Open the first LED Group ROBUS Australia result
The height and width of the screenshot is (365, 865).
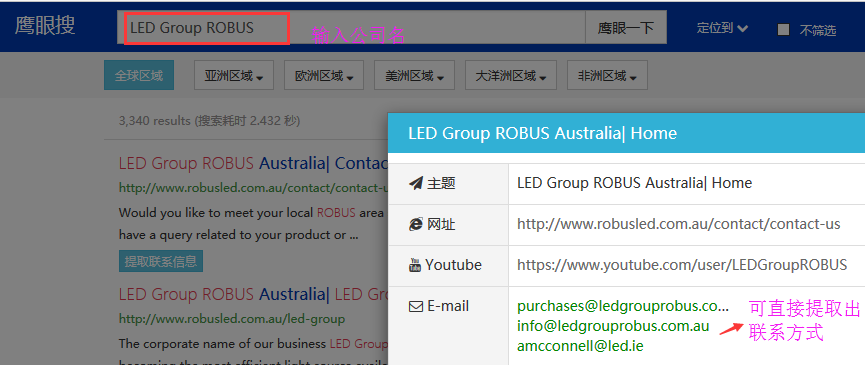(253, 163)
